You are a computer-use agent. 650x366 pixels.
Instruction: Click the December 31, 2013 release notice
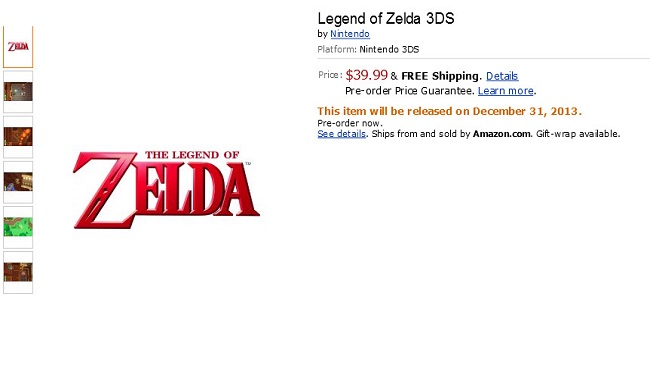[449, 111]
